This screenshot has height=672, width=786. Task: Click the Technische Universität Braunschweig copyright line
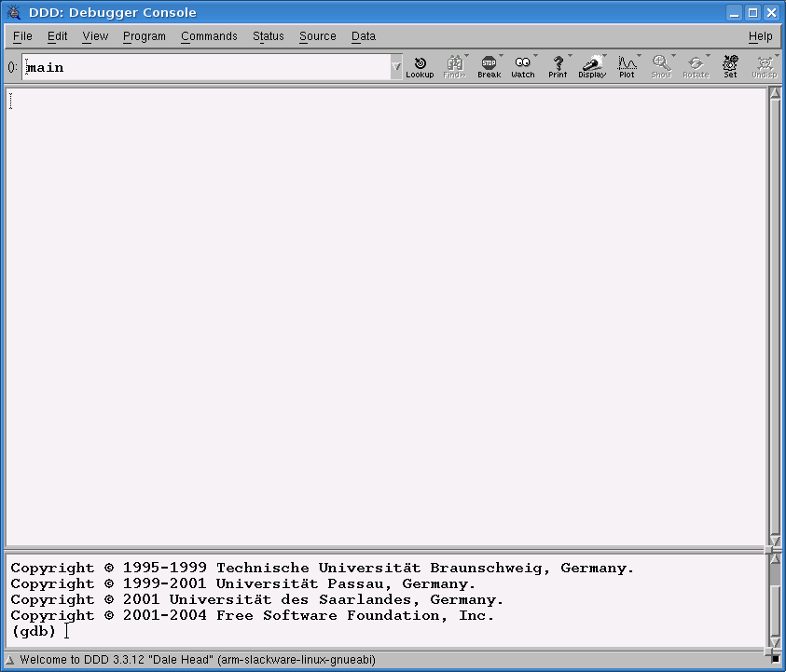point(323,569)
